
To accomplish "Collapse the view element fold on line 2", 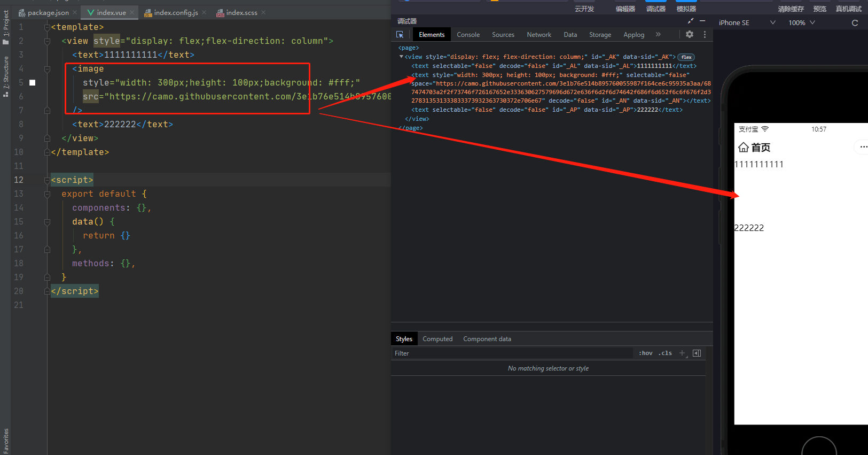I will pyautogui.click(x=47, y=41).
